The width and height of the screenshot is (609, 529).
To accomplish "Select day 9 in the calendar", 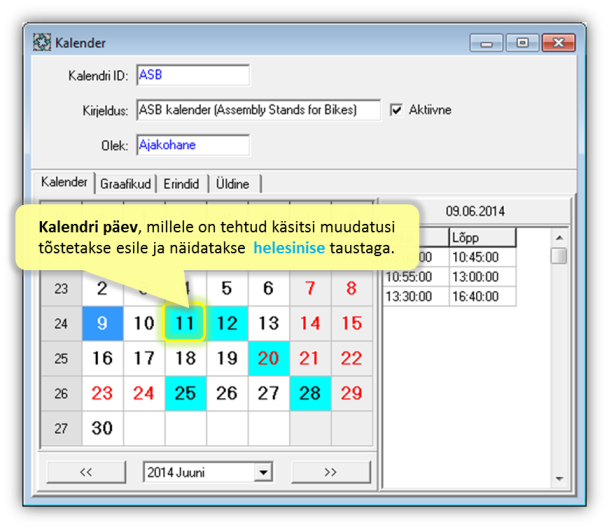I will click(103, 324).
